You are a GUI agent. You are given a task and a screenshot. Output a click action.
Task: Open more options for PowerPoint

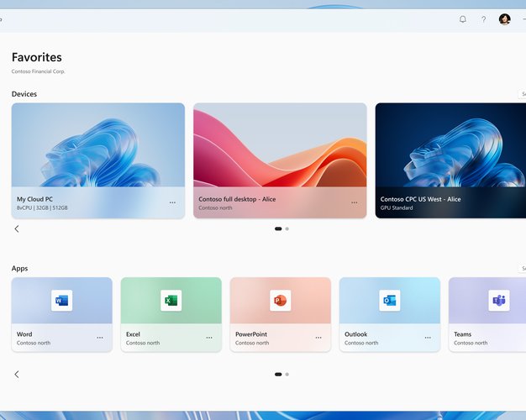pyautogui.click(x=318, y=338)
